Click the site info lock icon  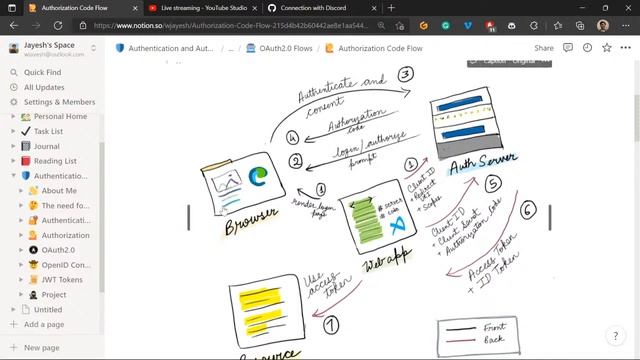coord(83,26)
